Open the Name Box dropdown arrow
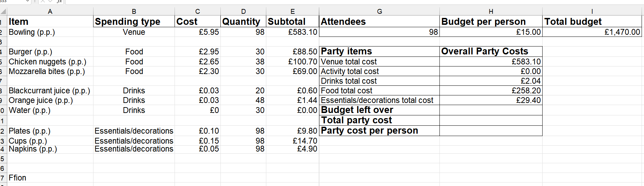This screenshot has width=644, height=186. [28, 1]
